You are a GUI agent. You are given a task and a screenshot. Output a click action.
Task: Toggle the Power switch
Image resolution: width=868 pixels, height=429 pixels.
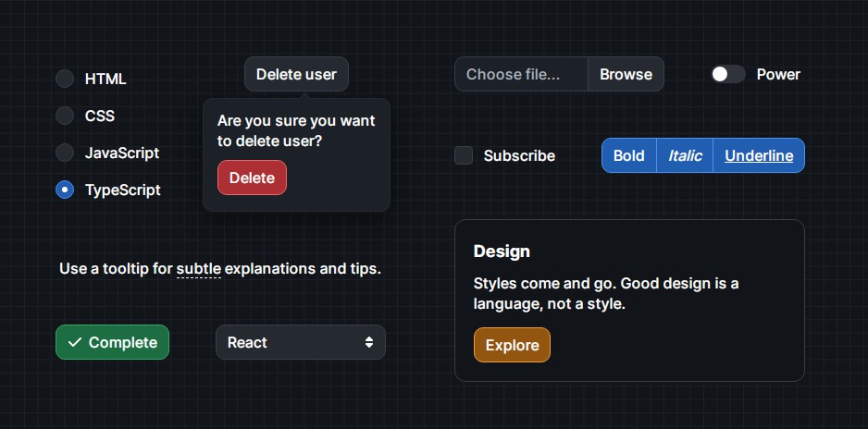pyautogui.click(x=727, y=74)
